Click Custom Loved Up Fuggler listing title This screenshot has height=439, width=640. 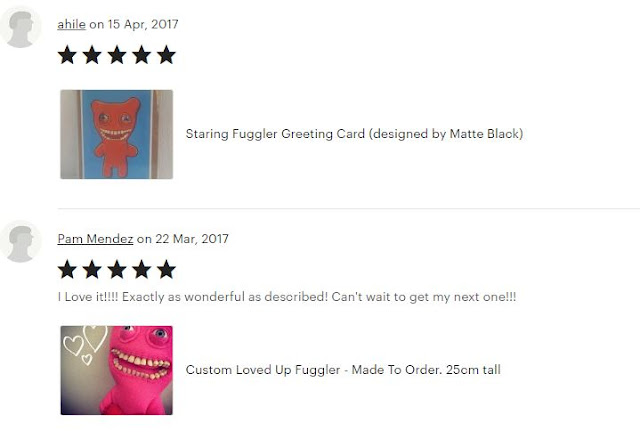click(343, 370)
